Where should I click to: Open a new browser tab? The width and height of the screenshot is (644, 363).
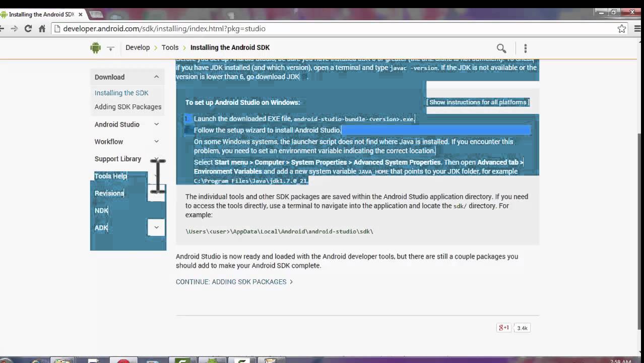[x=96, y=14]
